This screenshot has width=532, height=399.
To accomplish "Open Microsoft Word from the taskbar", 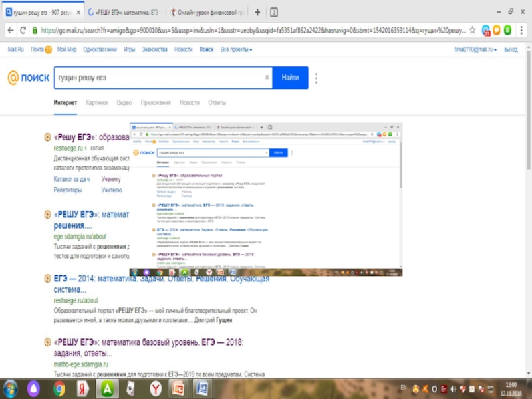I will tap(203, 389).
